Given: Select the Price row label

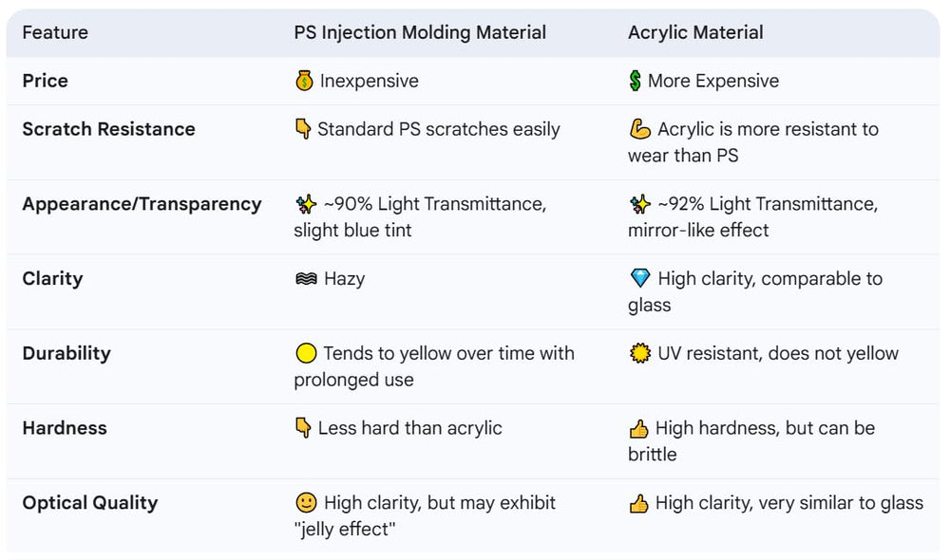Looking at the screenshot, I should tap(45, 81).
